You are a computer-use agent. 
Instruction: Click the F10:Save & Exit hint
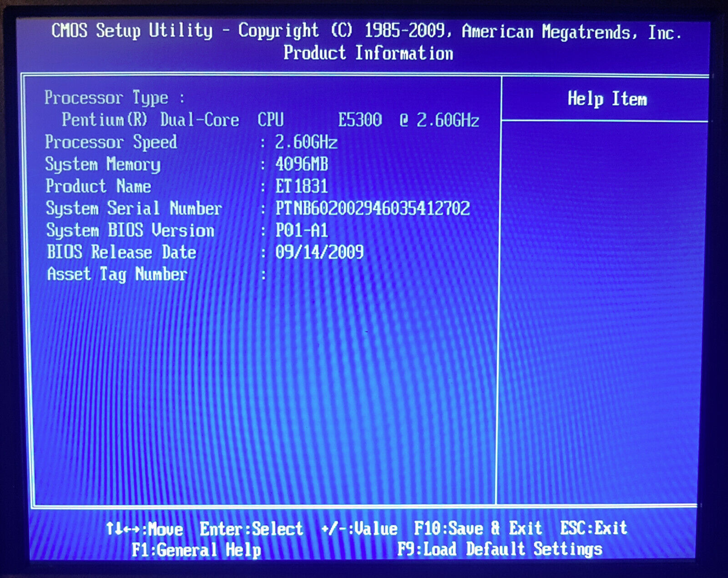(478, 528)
